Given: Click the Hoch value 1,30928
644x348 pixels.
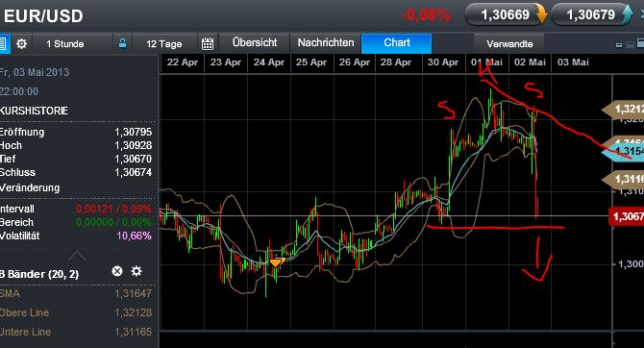Looking at the screenshot, I should 133,145.
